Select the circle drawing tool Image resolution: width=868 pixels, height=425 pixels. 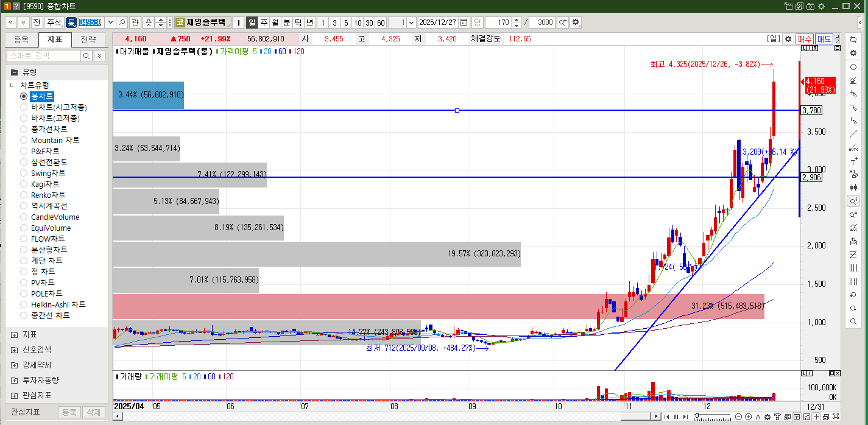click(x=853, y=67)
